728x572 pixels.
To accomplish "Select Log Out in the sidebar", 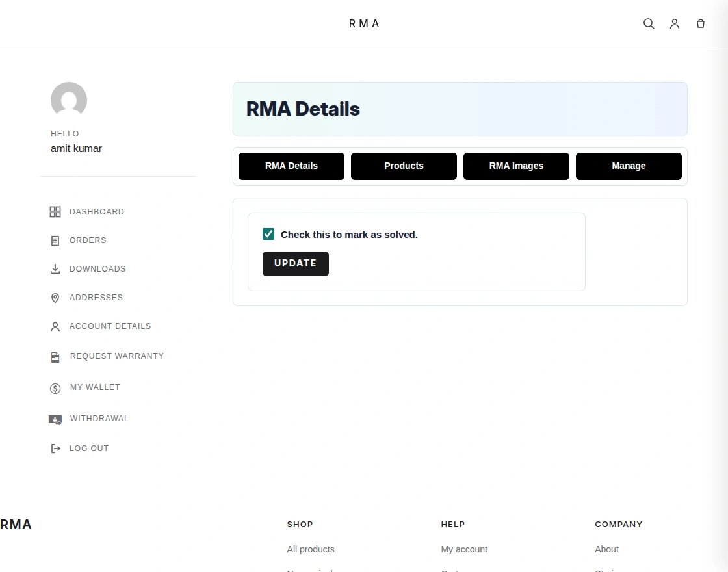I will tap(89, 448).
